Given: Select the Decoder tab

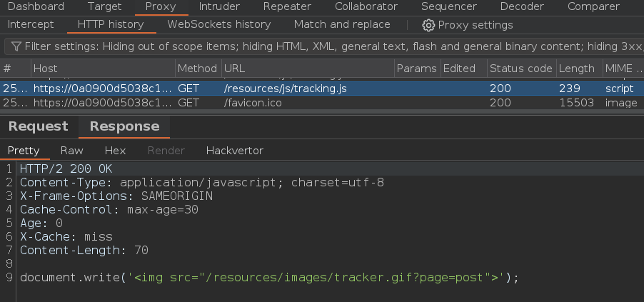Looking at the screenshot, I should pos(522,6).
